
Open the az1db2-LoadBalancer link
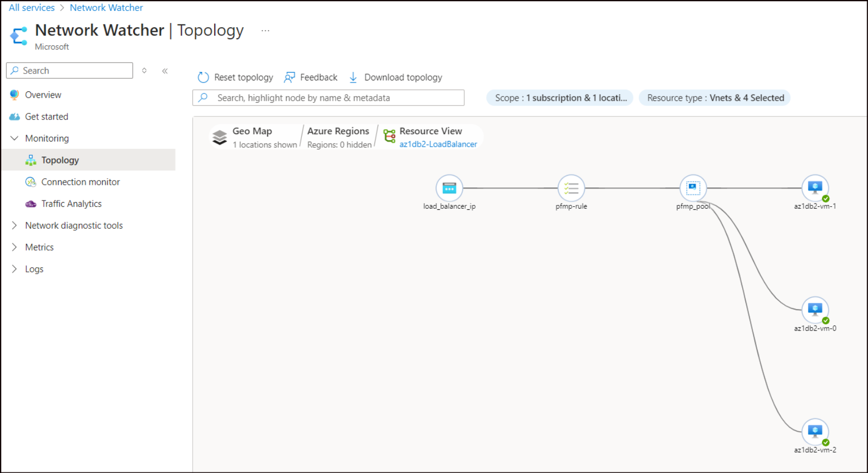coord(438,144)
